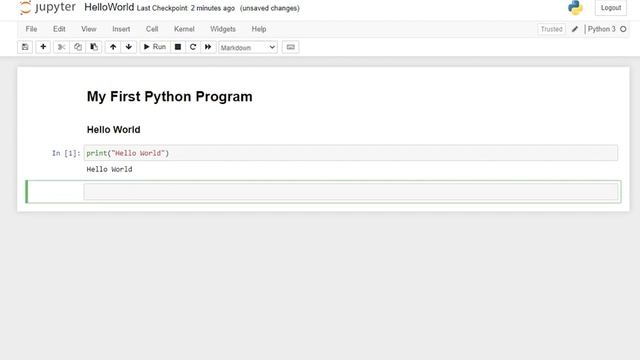The image size is (640, 360).
Task: Paste cells below icon
Action: (x=94, y=47)
